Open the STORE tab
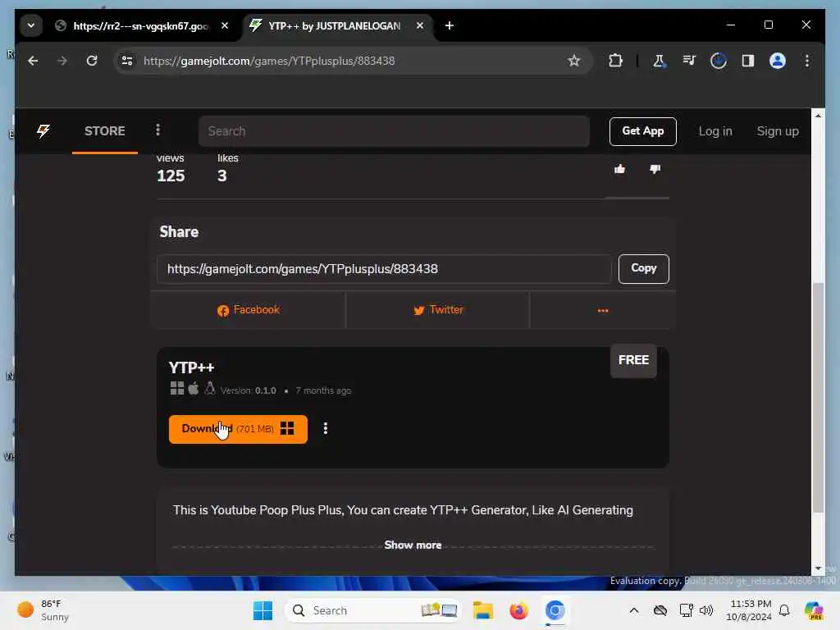 pyautogui.click(x=104, y=130)
